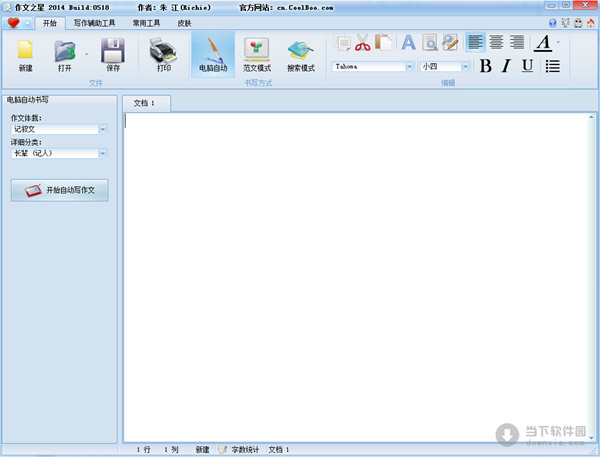Click the find magnifier document icon
The width and height of the screenshot is (600, 457).
pos(430,42)
